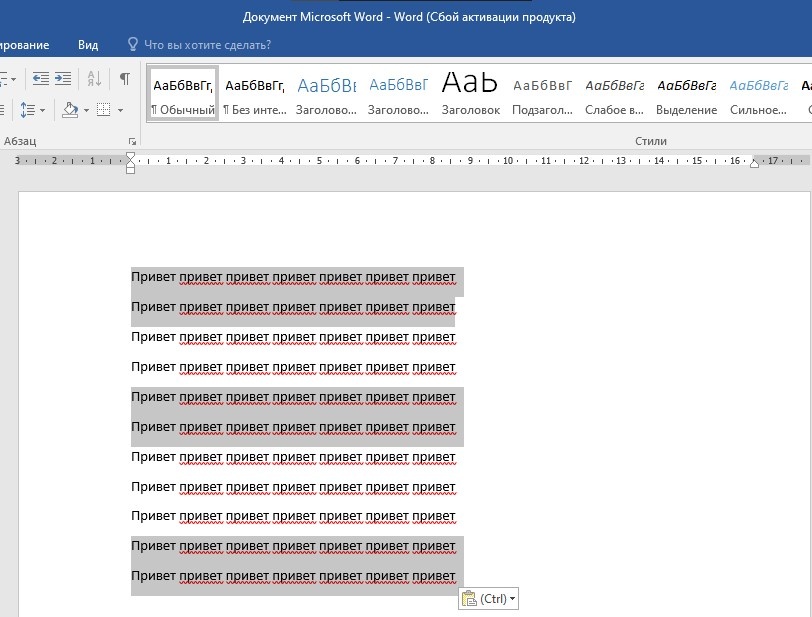Increase paragraph indent
The width and height of the screenshot is (812, 617).
(x=63, y=79)
